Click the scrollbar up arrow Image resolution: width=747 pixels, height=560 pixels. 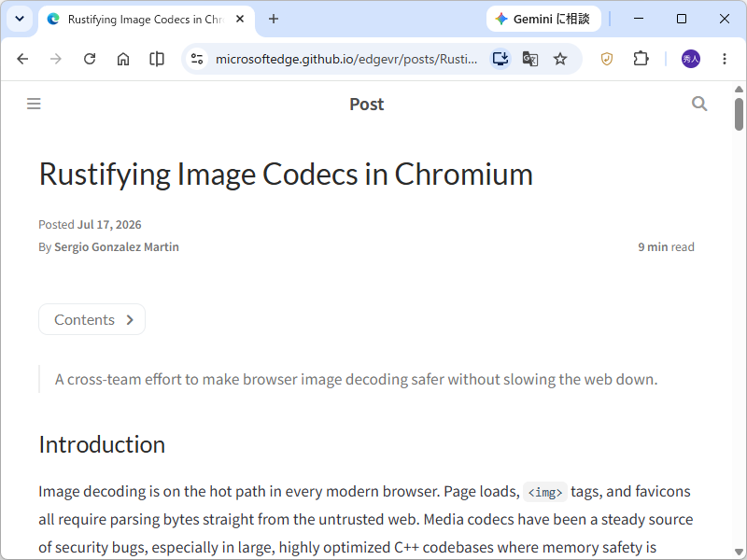coord(739,89)
